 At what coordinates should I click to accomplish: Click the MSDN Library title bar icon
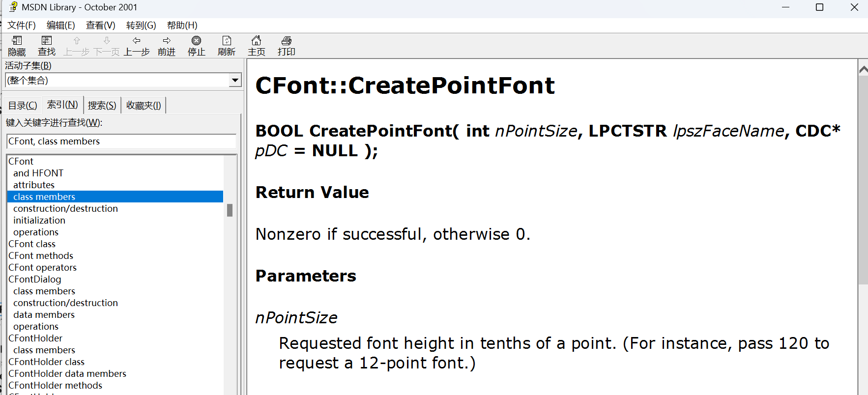pos(13,7)
